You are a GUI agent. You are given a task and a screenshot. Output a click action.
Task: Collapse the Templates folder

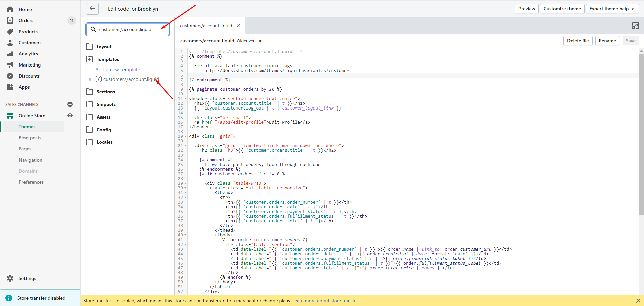click(89, 59)
